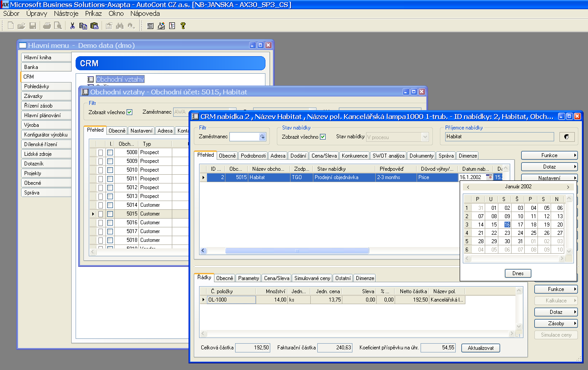Image resolution: width=588 pixels, height=370 pixels.
Task: Open the Nápoveda menu
Action: (145, 14)
